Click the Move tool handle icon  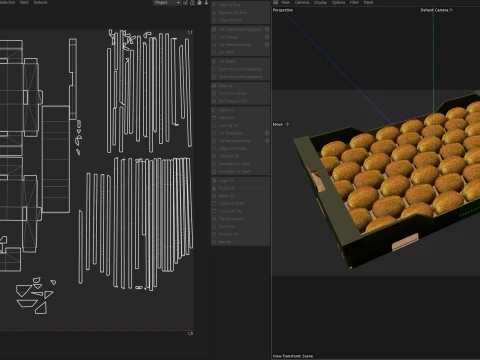pos(288,124)
